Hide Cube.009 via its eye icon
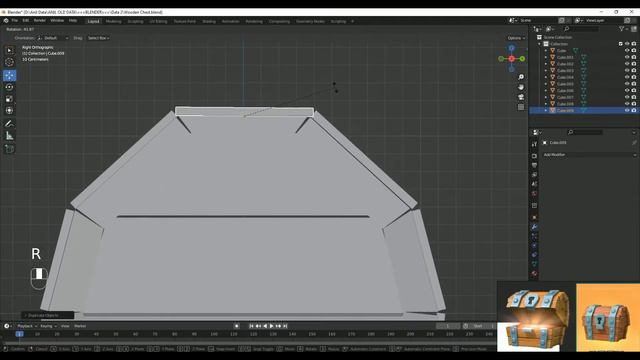The width and height of the screenshot is (640, 360). click(627, 111)
